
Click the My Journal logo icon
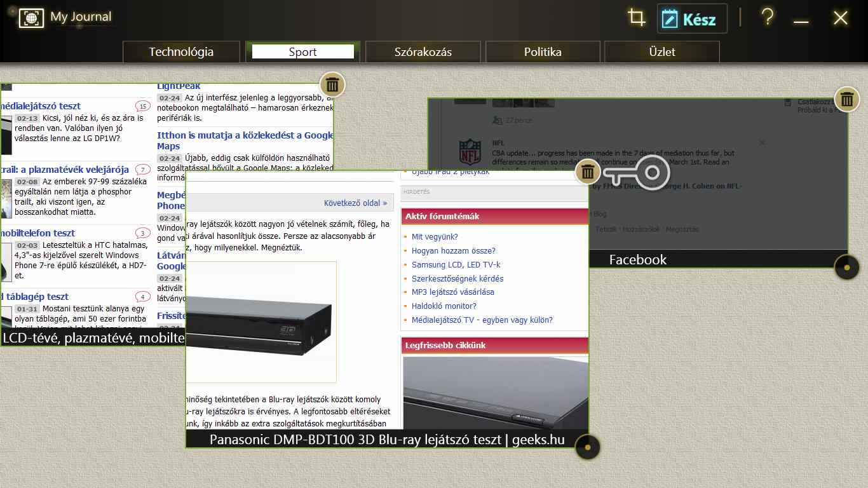(x=31, y=18)
